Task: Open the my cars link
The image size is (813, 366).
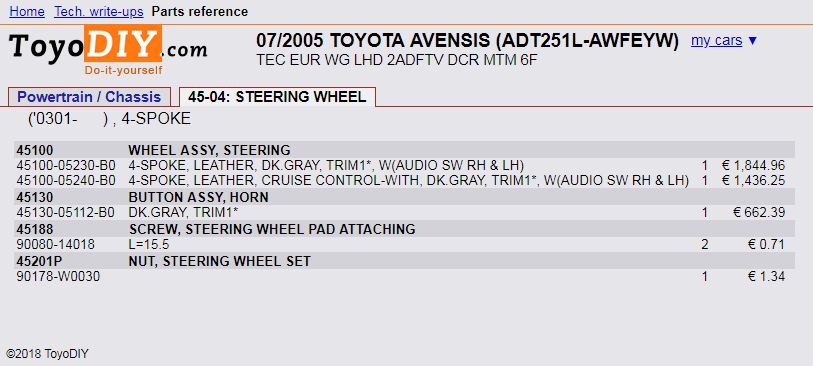Action: point(717,40)
